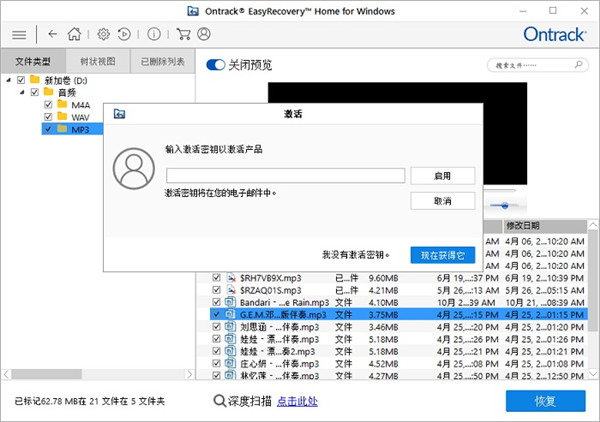Click the user account icon in toolbar
This screenshot has height=422, width=600.
204,34
